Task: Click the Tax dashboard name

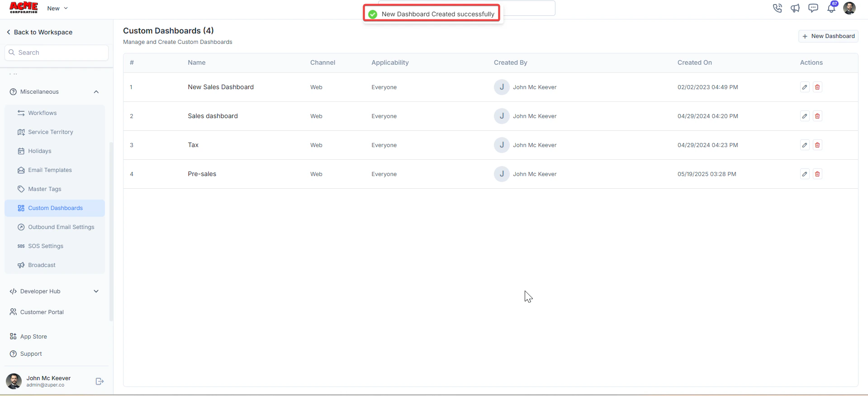Action: coord(193,145)
